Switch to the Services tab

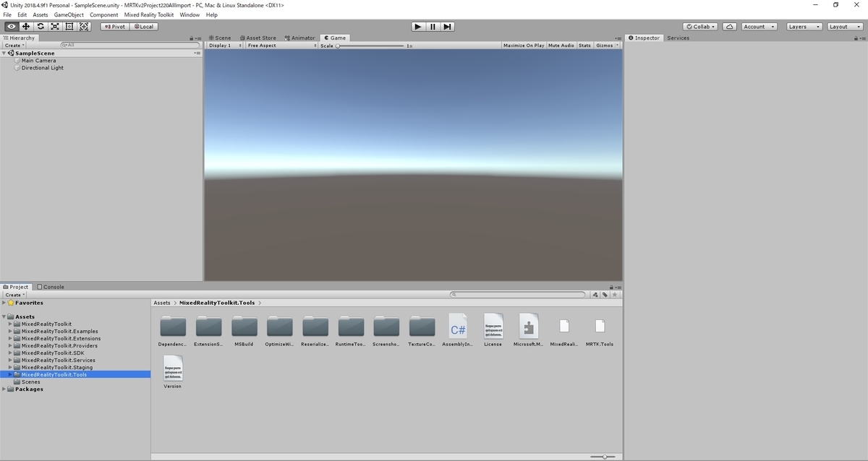tap(678, 38)
